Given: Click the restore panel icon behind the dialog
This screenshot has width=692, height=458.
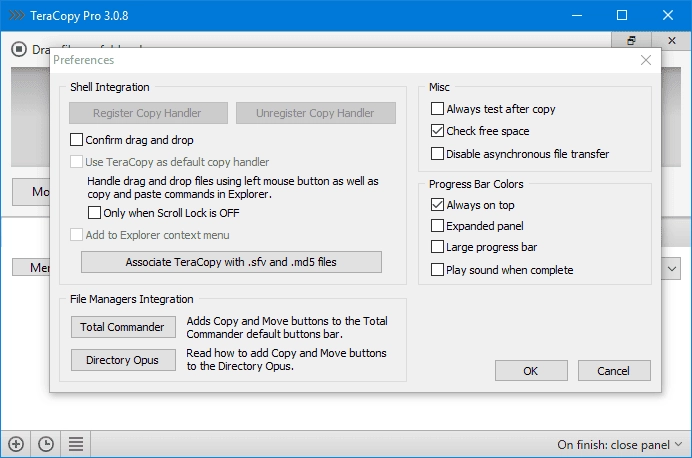Looking at the screenshot, I should [631, 40].
